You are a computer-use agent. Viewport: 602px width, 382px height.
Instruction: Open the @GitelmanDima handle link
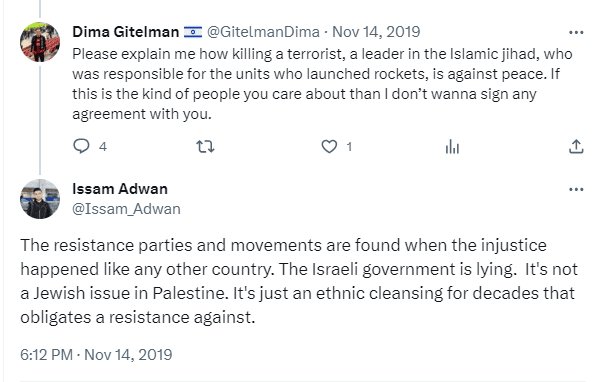[x=263, y=32]
